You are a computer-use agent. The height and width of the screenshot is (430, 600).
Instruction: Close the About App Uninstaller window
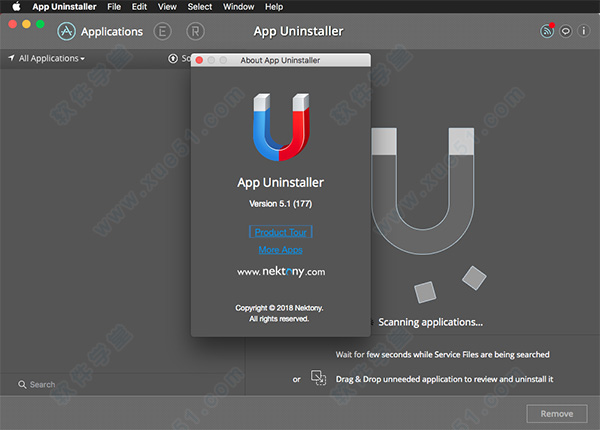(199, 60)
